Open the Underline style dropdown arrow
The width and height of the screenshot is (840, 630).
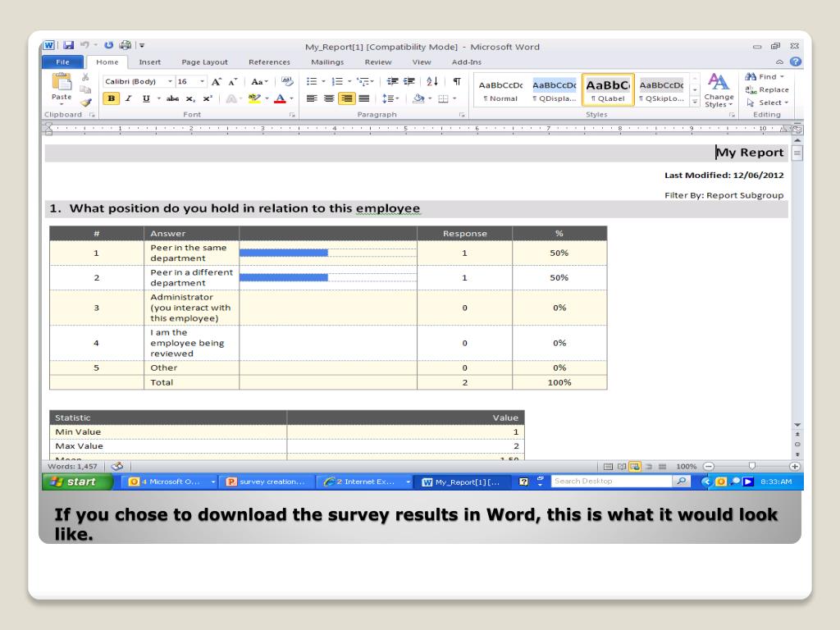[158, 98]
